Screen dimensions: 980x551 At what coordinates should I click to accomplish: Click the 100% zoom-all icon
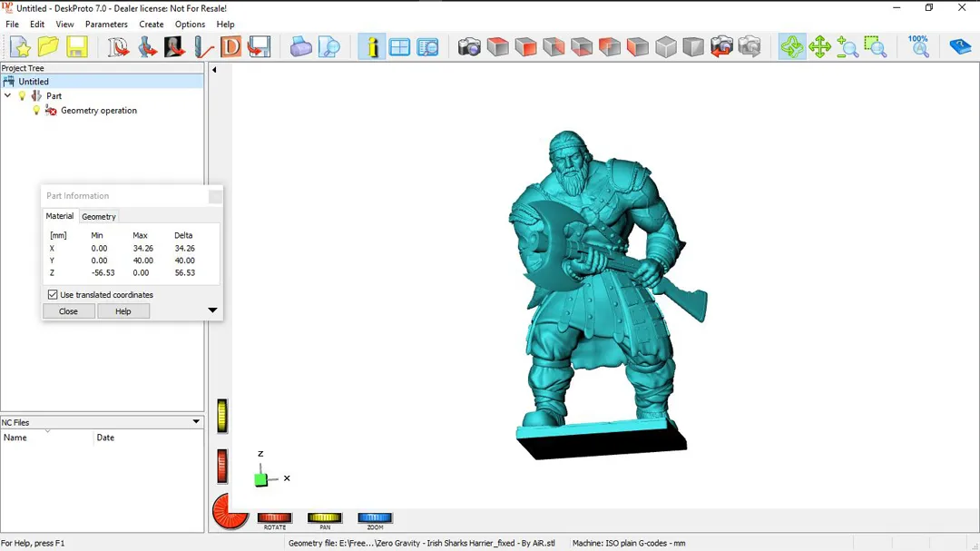(x=918, y=47)
